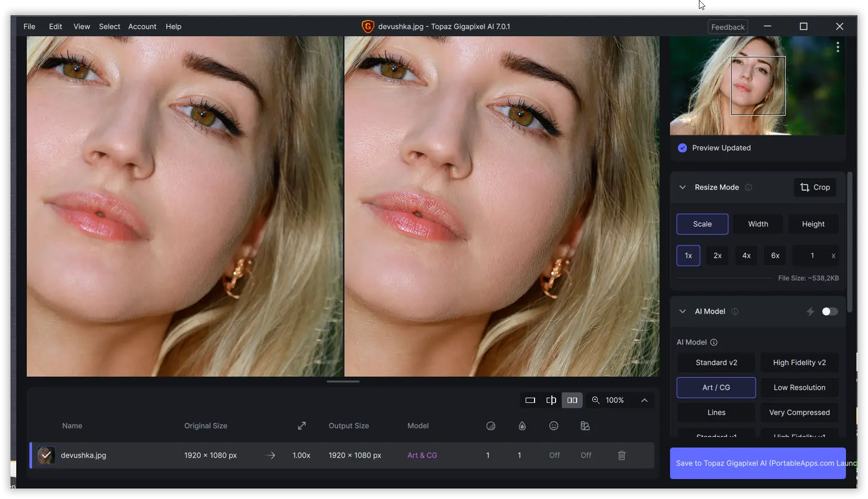Toggle the AI Model auto switch
The height and width of the screenshot is (499, 868).
pyautogui.click(x=829, y=311)
